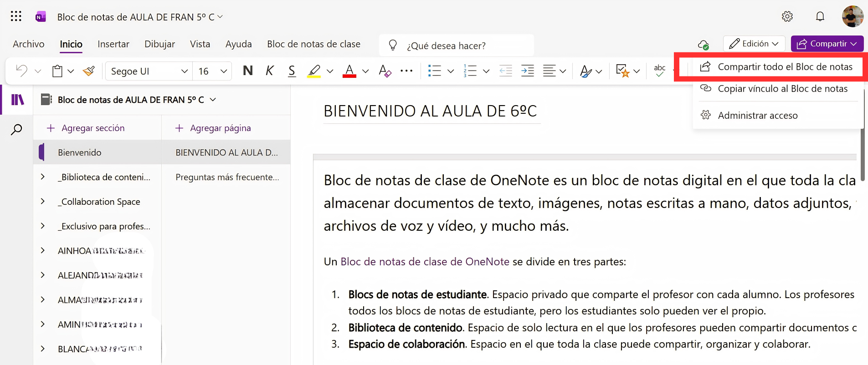Screen dimensions: 868x365
Task: Expand the tags dropdown arrow
Action: click(x=637, y=71)
